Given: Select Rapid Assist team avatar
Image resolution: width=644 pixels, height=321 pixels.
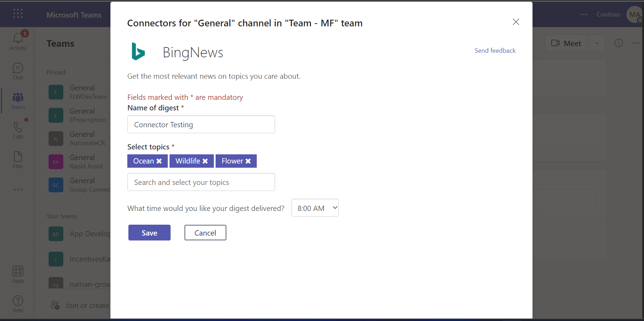Looking at the screenshot, I should [56, 162].
